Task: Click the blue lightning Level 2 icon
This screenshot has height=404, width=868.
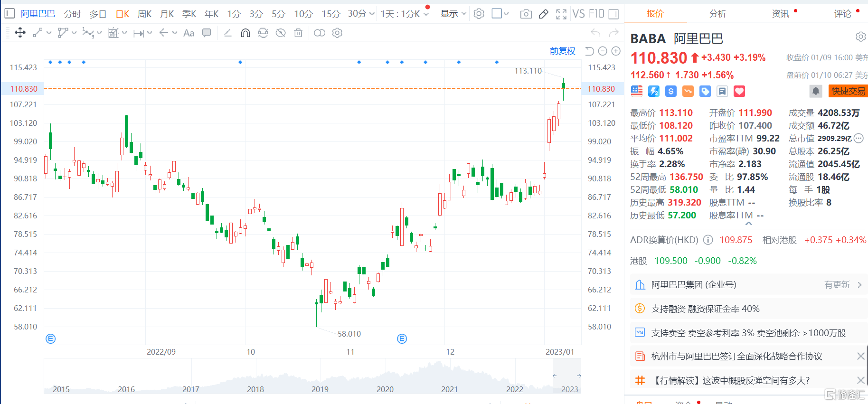Action: 654,91
